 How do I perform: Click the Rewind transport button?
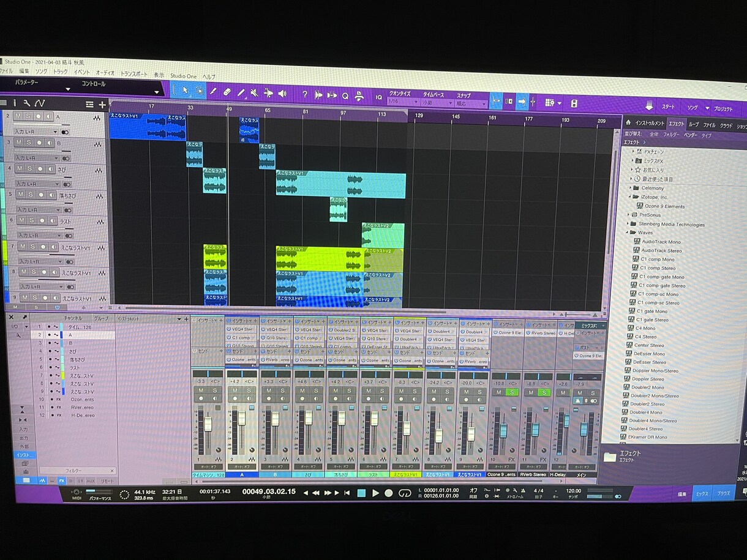(x=317, y=492)
